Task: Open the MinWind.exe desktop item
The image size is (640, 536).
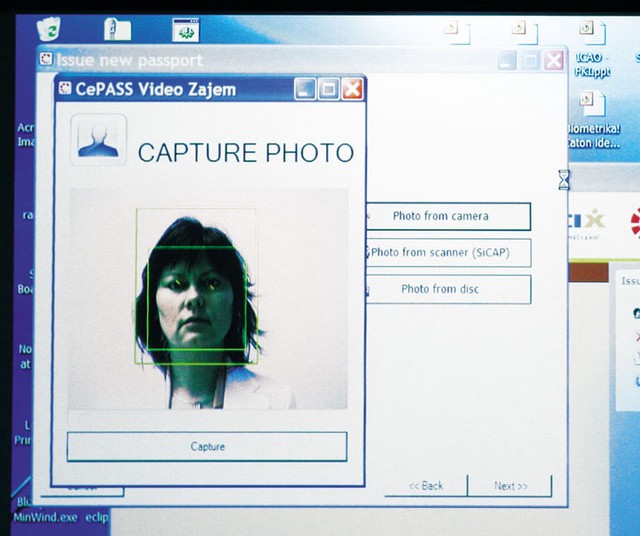Action: (x=45, y=517)
